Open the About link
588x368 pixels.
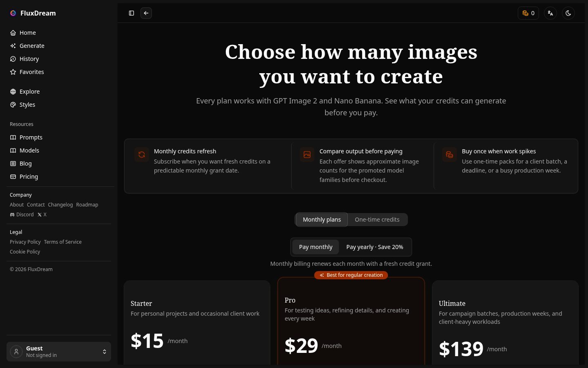pos(17,204)
